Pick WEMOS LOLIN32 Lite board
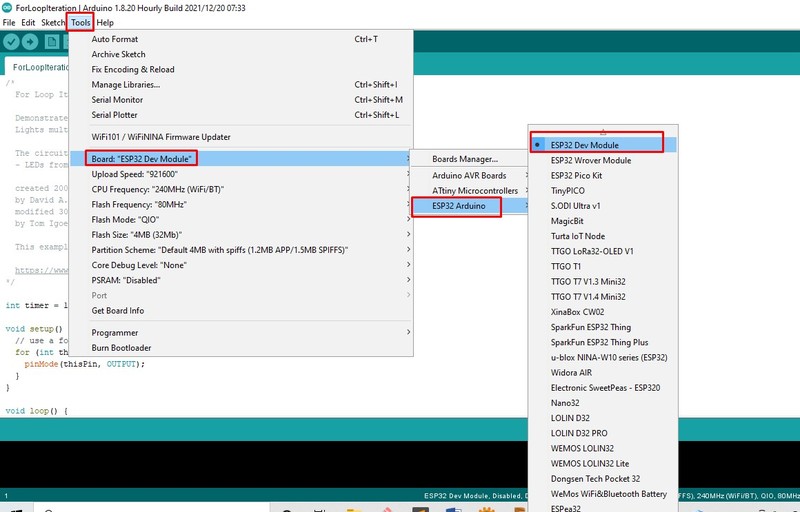 pos(603,464)
